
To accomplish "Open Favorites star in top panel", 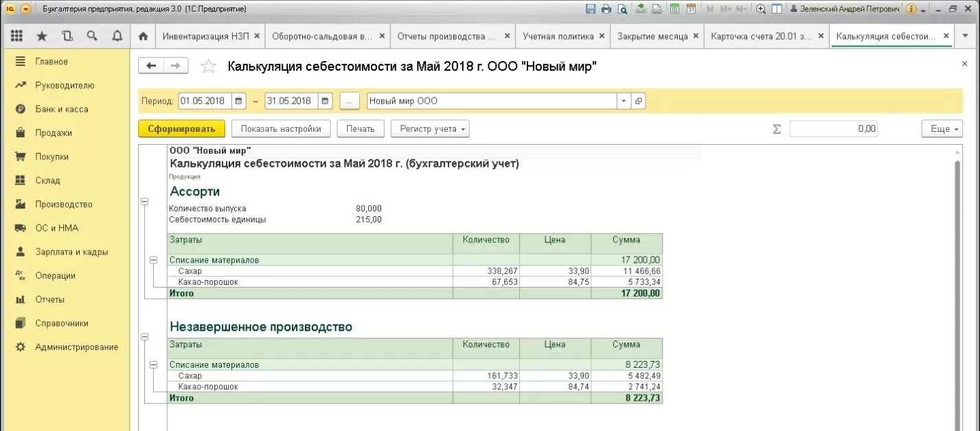I will (x=42, y=36).
